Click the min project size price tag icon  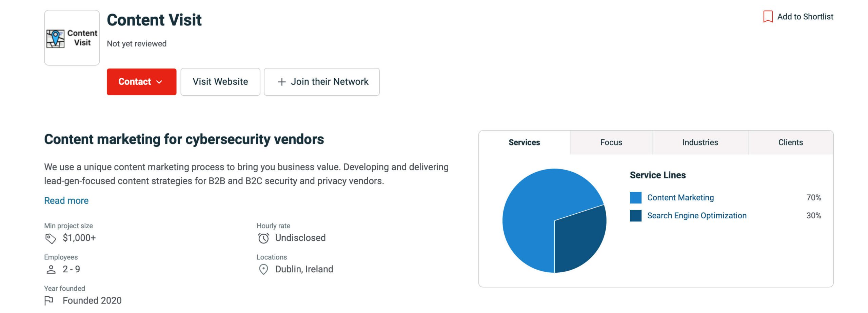51,238
